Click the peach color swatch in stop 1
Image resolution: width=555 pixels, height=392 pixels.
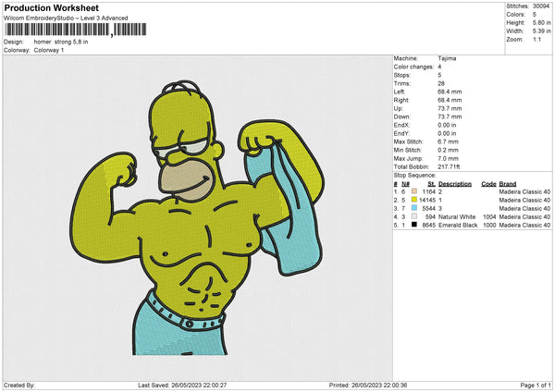pyautogui.click(x=414, y=191)
